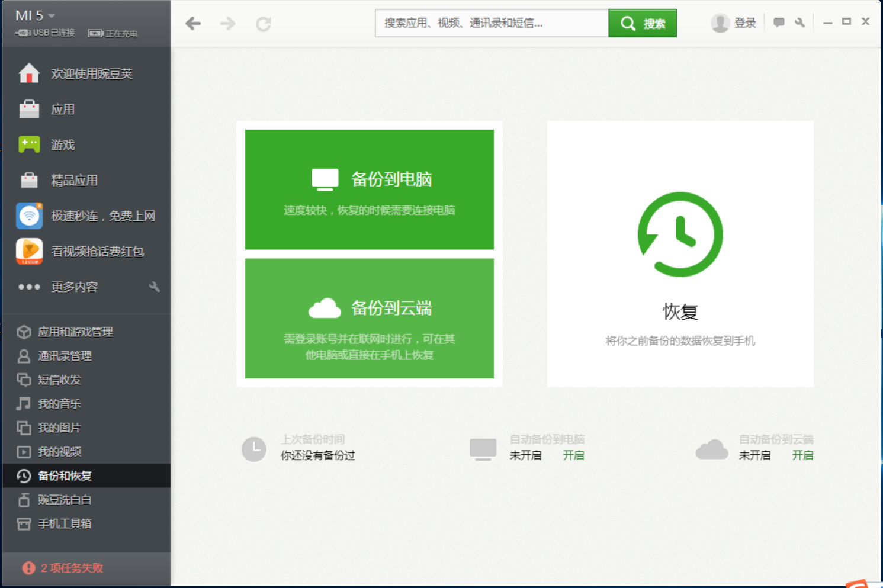This screenshot has height=588, width=883.
Task: Open 应用 apps section
Action: (86, 109)
